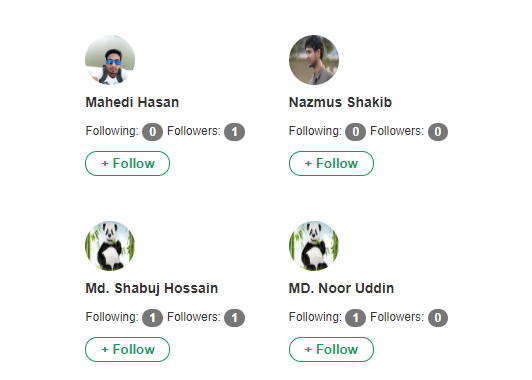
Task: Click MD. Noor Uddin's Following count badge
Action: pos(356,318)
